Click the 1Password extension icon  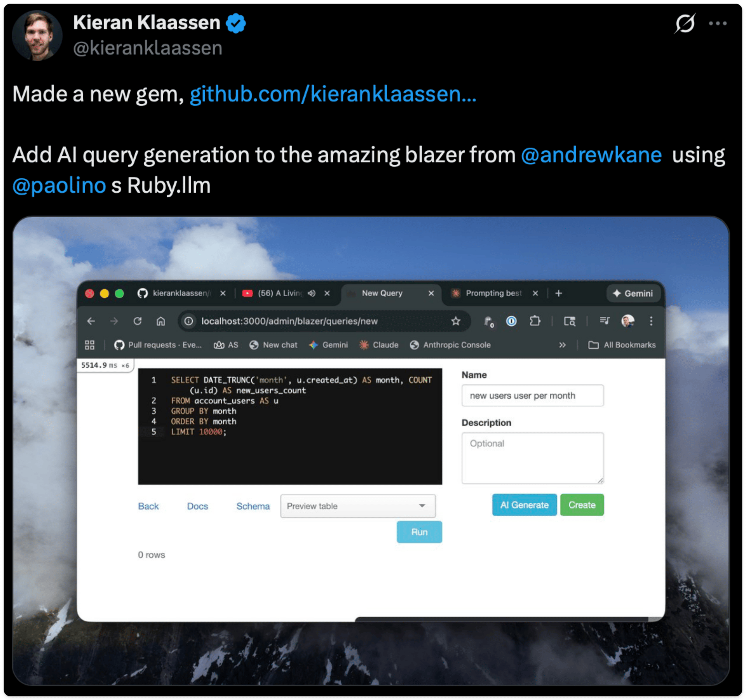click(x=511, y=321)
